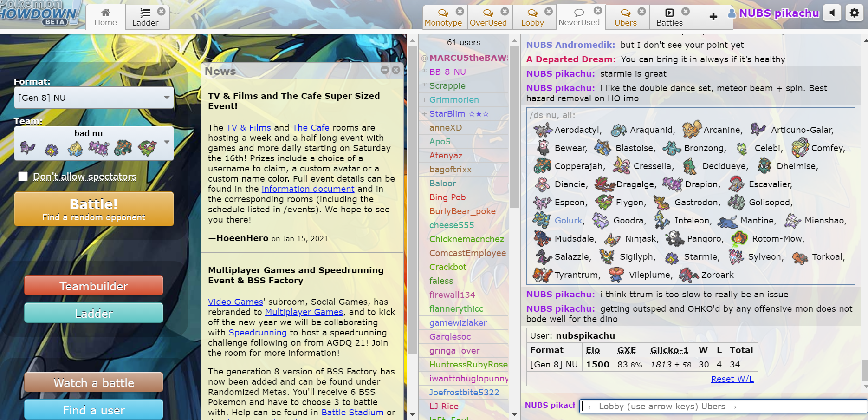868x420 pixels.
Task: Close the News panel
Action: (x=396, y=70)
